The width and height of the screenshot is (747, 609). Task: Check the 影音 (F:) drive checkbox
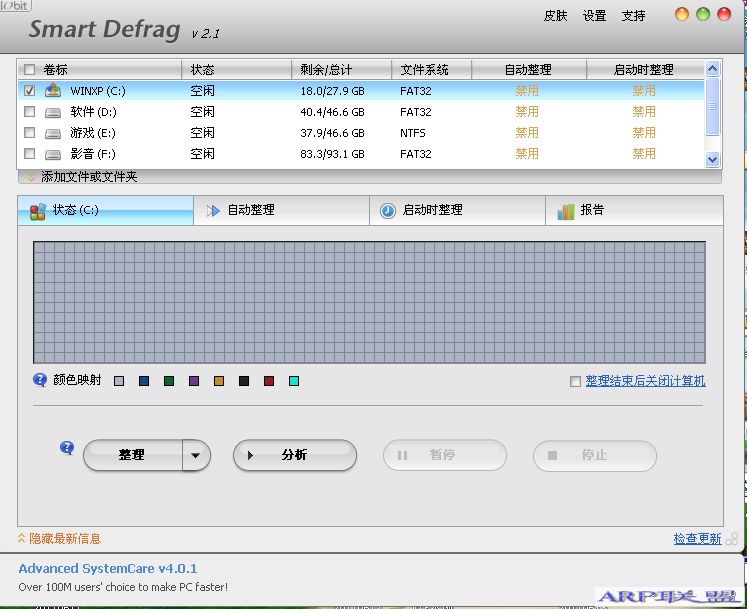pyautogui.click(x=30, y=153)
